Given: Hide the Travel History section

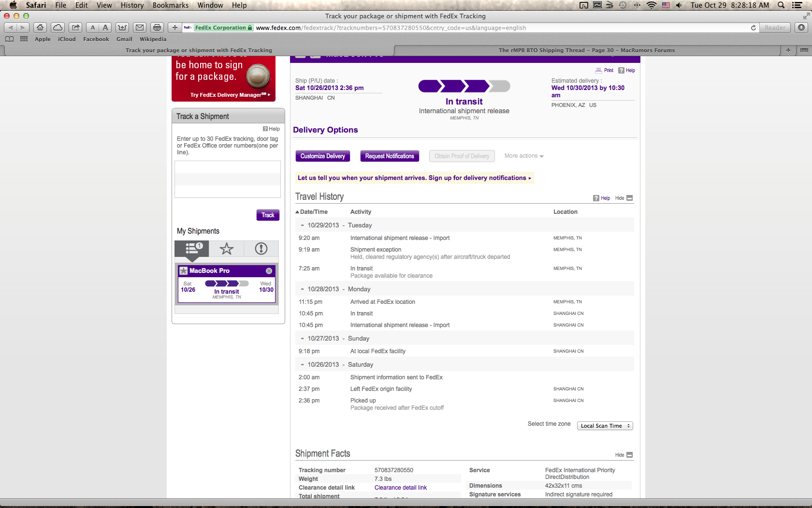Looking at the screenshot, I should pos(624,198).
